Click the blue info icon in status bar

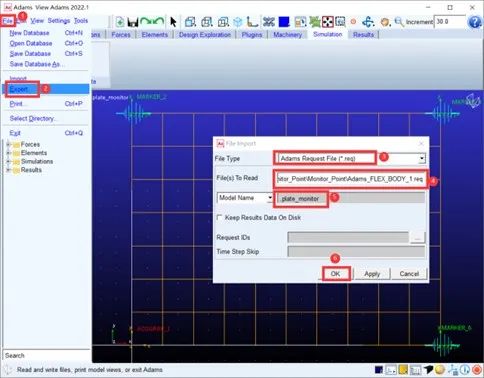(465, 369)
